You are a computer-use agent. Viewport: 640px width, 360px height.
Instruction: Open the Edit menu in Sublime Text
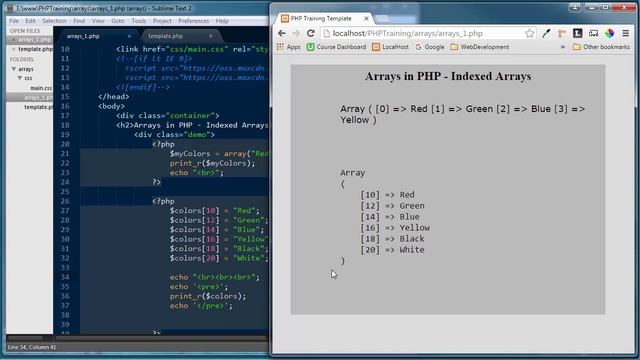coord(30,21)
